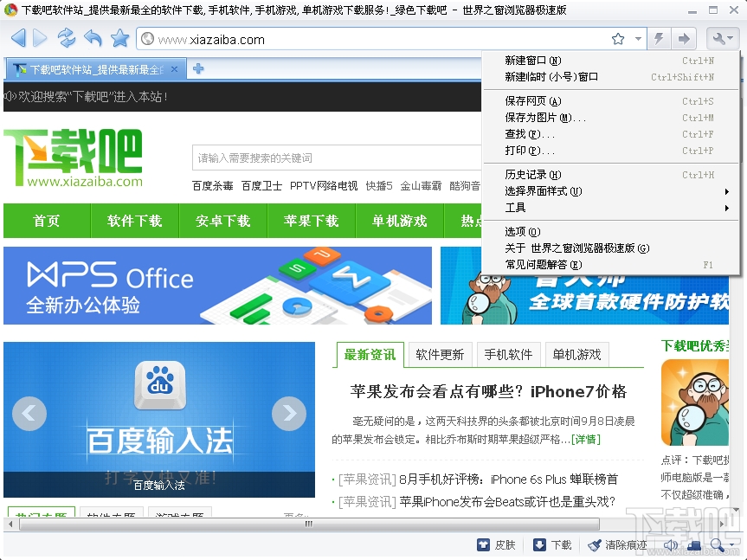Screen dimensions: 747x560
Task: Click horizontal scrollbar left arrow
Action: pyautogui.click(x=10, y=524)
